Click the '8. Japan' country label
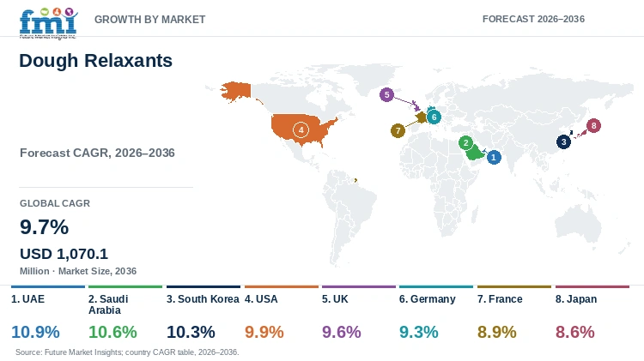This screenshot has width=644, height=361. 576,299
